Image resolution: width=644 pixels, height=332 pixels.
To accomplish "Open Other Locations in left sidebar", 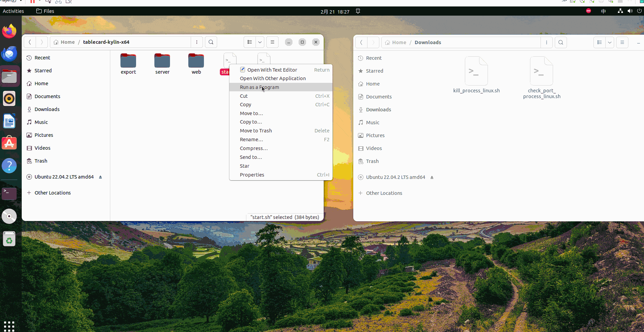I will point(53,193).
